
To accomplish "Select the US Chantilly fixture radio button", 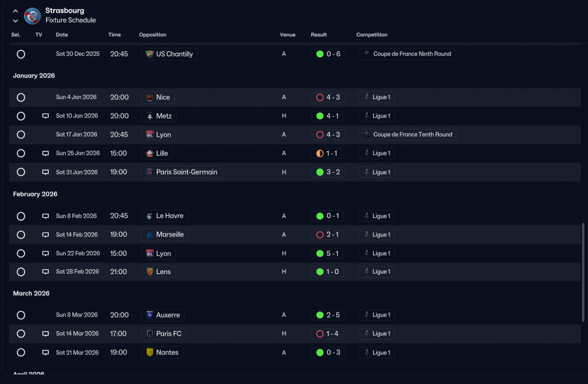I will (21, 54).
